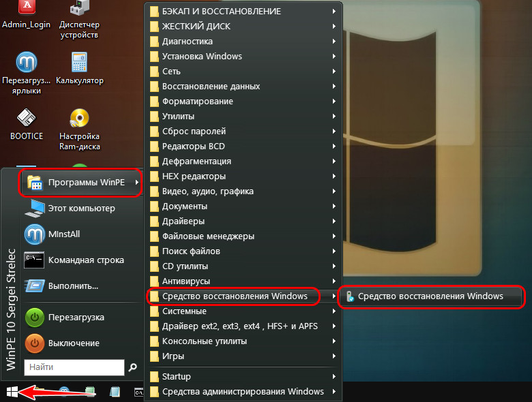Expand the Утилиты submenu arrow
Screen dimensions: 532x402
click(334, 117)
